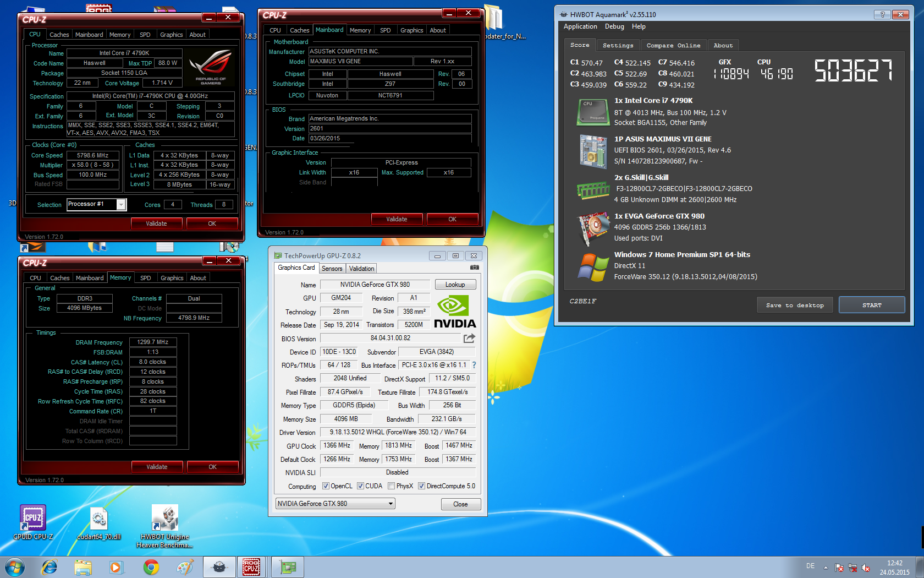Click Validate in the CPU-Z Processor window
Viewport: 924px width, 578px height.
click(156, 223)
